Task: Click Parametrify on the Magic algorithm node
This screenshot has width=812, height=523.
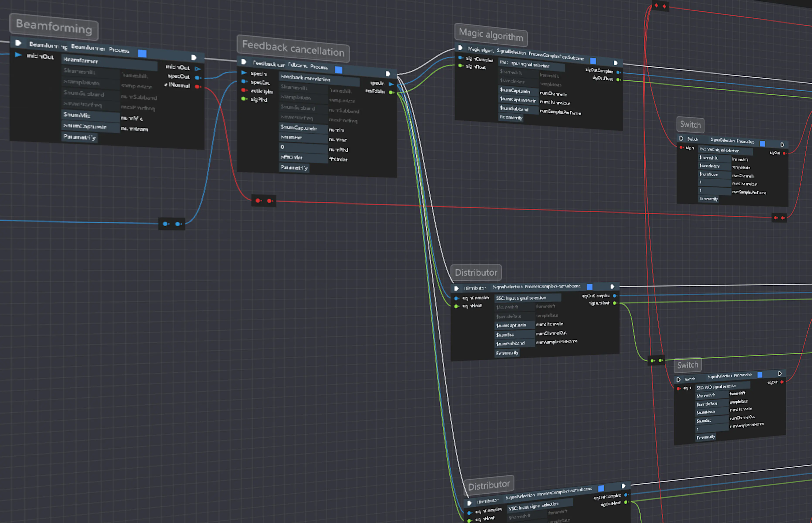Action: [x=511, y=118]
